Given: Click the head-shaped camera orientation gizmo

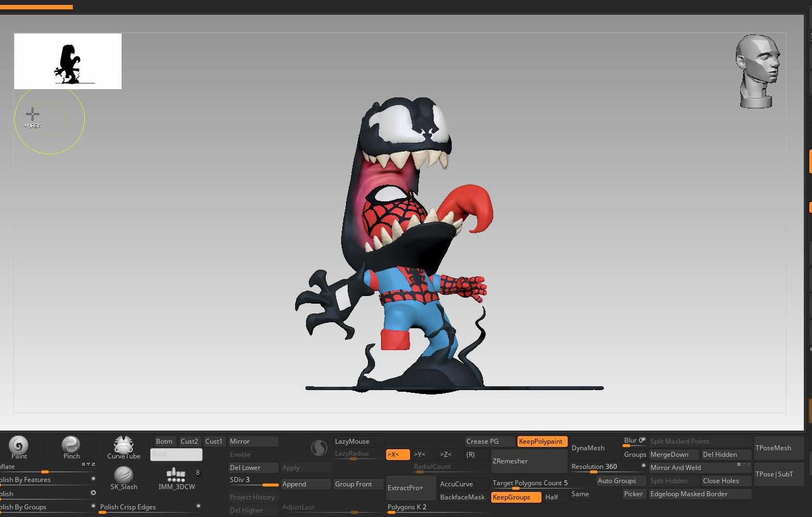Looking at the screenshot, I should 758,71.
